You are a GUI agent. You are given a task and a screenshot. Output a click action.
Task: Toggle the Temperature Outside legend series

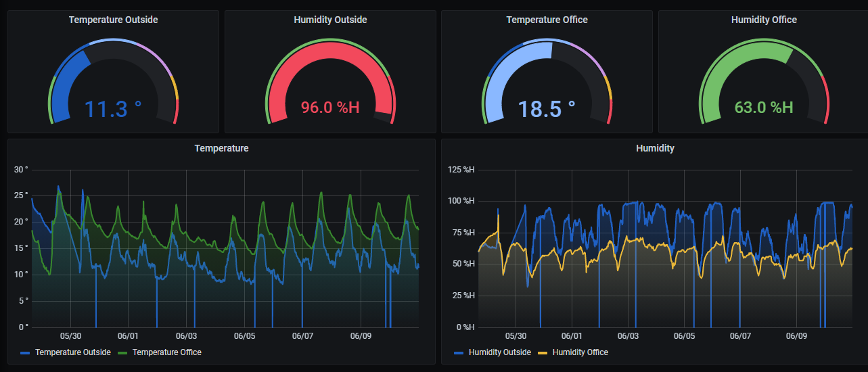point(72,352)
